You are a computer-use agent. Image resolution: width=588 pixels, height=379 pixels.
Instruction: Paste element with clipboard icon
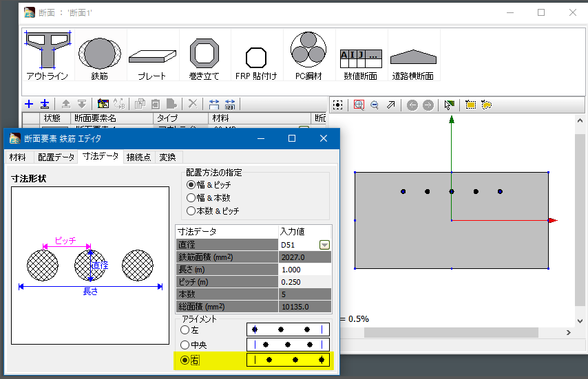click(x=156, y=104)
